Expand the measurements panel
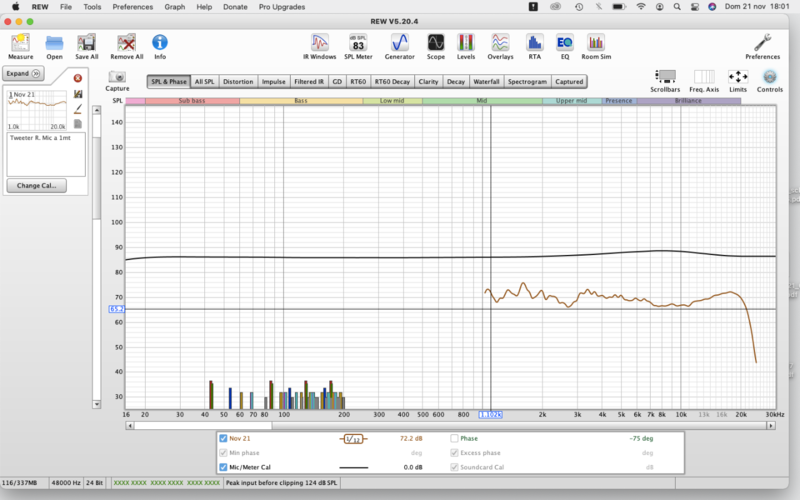The width and height of the screenshot is (800, 500). click(x=23, y=73)
